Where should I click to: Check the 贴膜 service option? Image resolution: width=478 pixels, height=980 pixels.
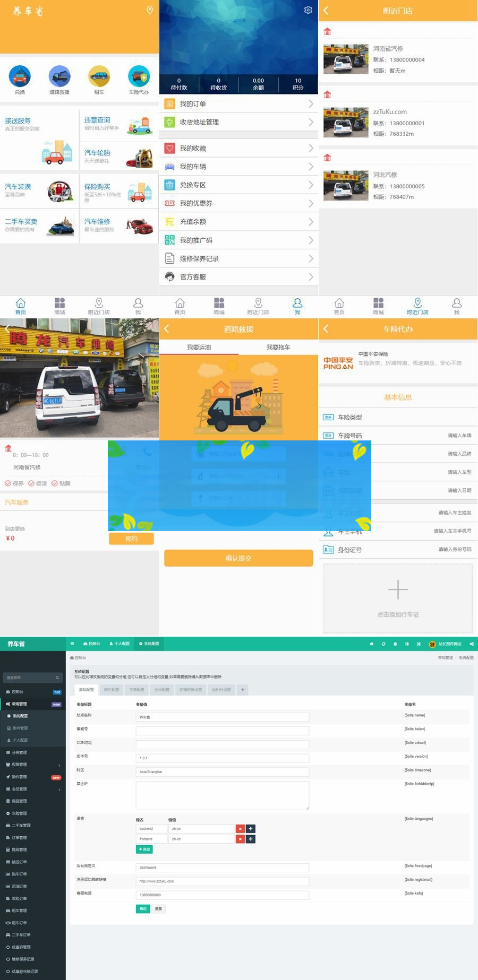pos(55,483)
